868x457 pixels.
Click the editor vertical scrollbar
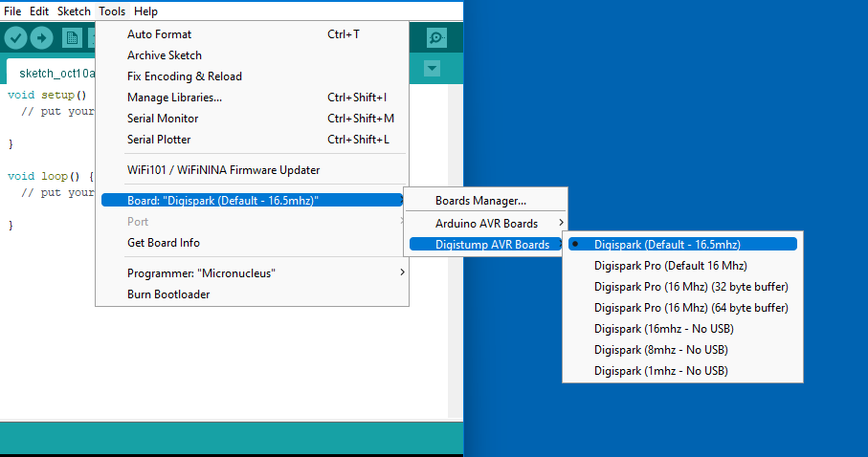tap(455, 251)
